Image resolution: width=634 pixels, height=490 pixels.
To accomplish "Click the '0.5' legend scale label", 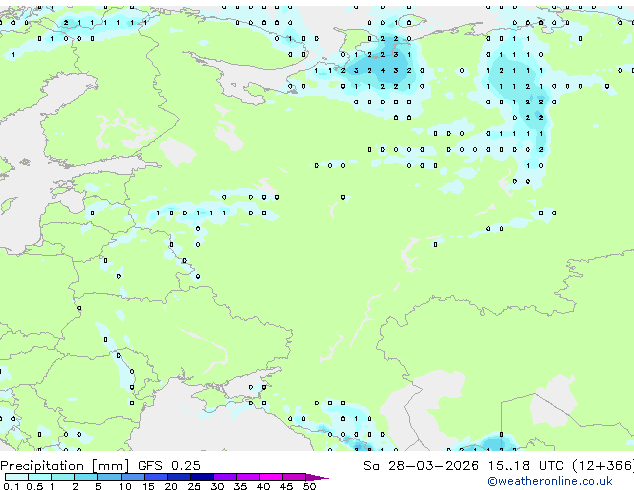I will click(x=34, y=486).
